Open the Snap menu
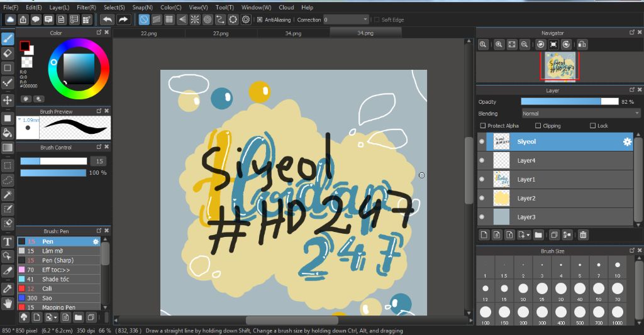This screenshot has width=644, height=335. pyautogui.click(x=142, y=8)
